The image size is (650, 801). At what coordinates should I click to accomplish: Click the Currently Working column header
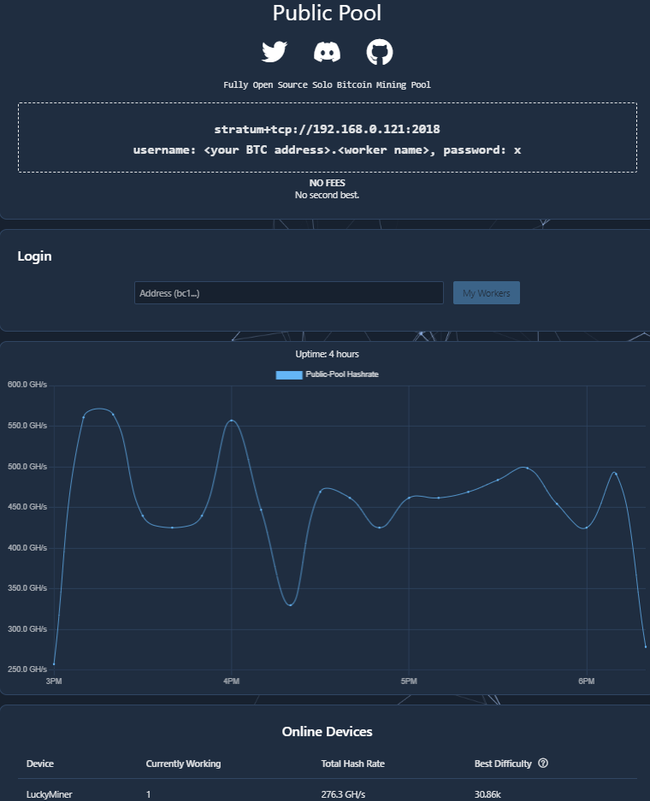tap(183, 764)
